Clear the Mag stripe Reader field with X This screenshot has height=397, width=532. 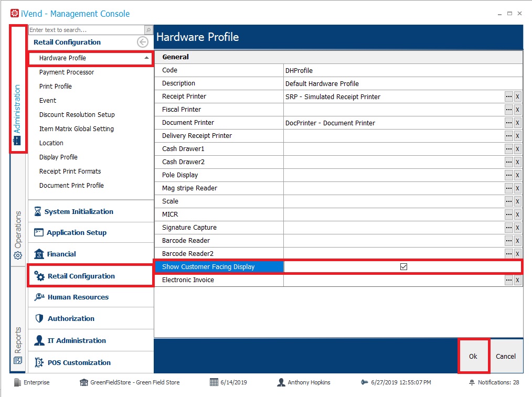[517, 188]
